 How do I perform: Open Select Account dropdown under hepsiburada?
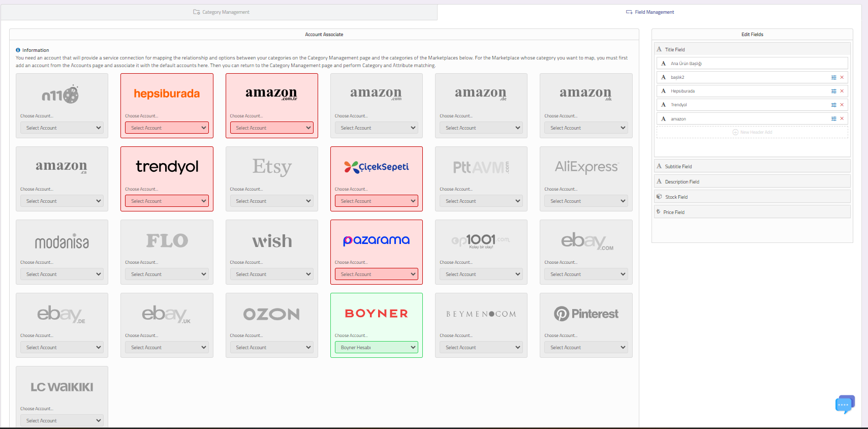(167, 128)
